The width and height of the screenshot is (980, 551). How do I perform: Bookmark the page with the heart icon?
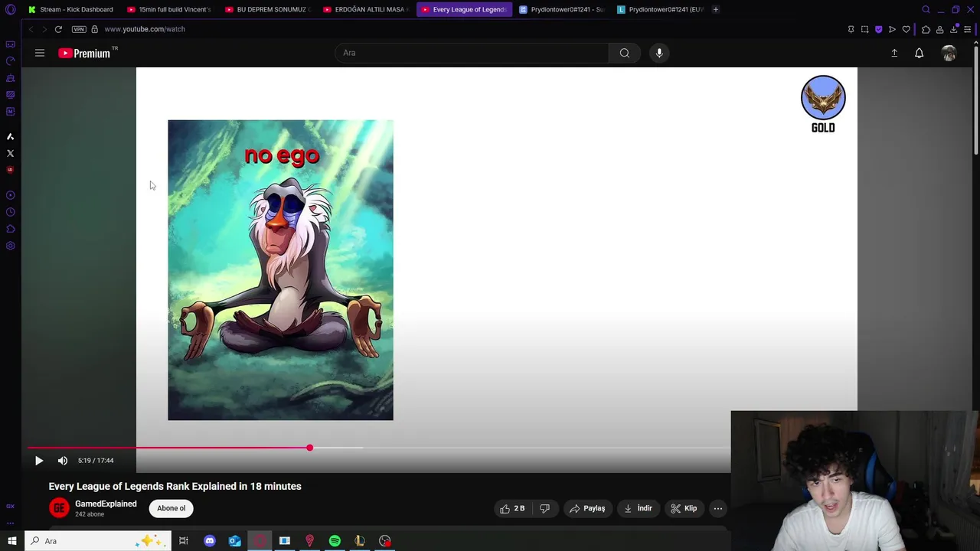[x=906, y=29]
